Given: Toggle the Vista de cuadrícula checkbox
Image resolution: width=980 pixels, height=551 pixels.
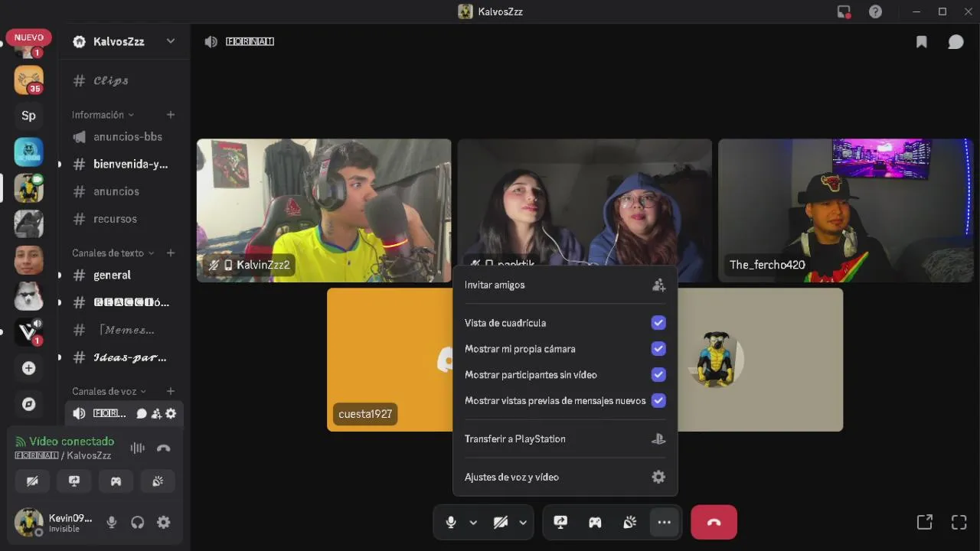Looking at the screenshot, I should [658, 323].
